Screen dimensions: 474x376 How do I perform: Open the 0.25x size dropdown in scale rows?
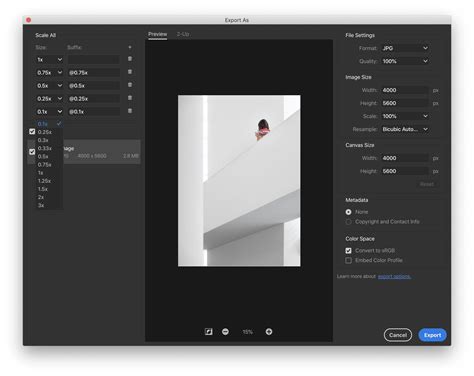[49, 99]
